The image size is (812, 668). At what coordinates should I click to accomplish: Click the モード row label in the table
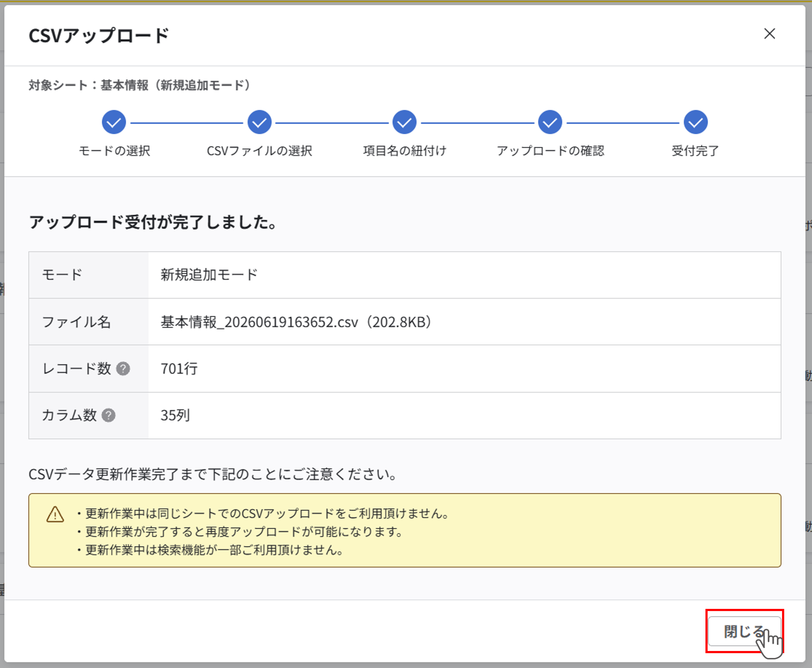click(x=62, y=275)
